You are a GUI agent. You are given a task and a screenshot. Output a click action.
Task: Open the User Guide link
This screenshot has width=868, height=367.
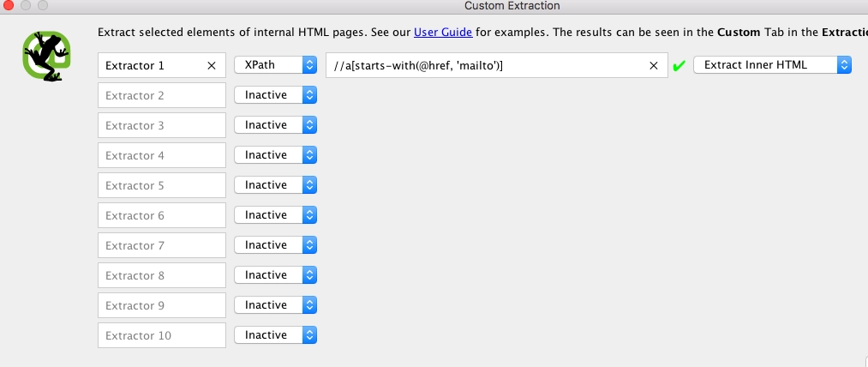click(443, 32)
